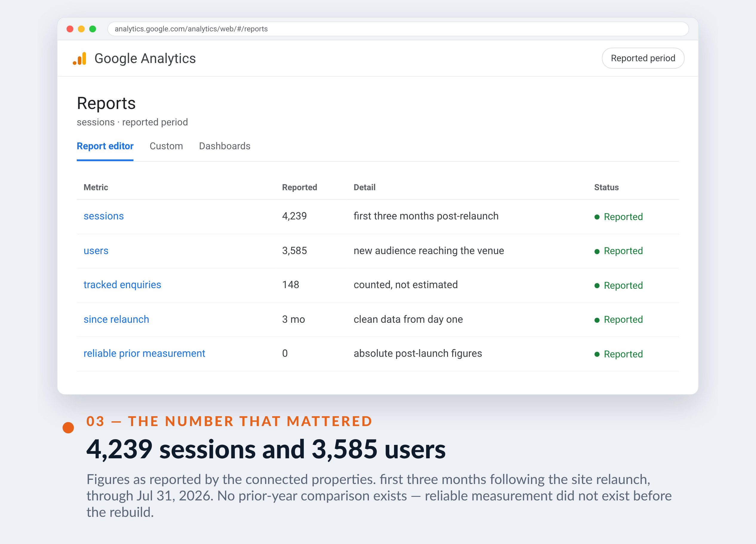
Task: Click the Reported column header
Action: pyautogui.click(x=300, y=188)
